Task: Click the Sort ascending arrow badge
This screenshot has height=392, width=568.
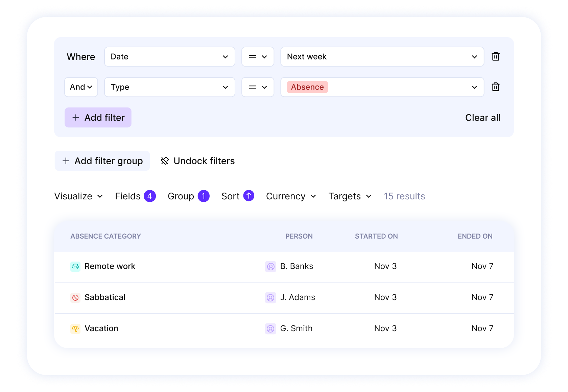Action: pyautogui.click(x=249, y=196)
